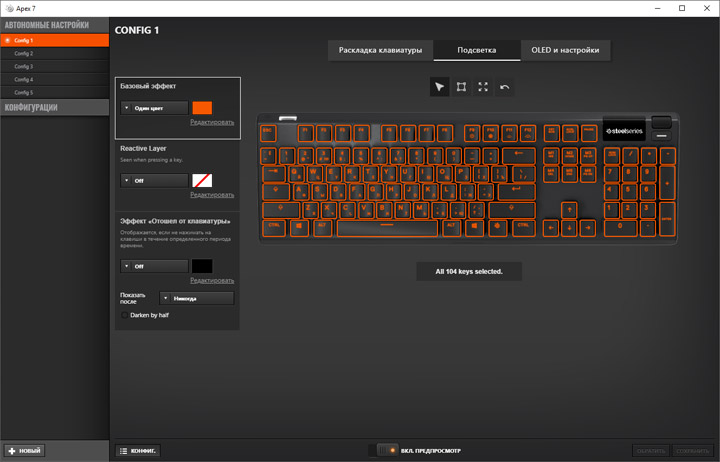The width and height of the screenshot is (720, 462).
Task: Click the numpad plus key
Action: coord(667,183)
